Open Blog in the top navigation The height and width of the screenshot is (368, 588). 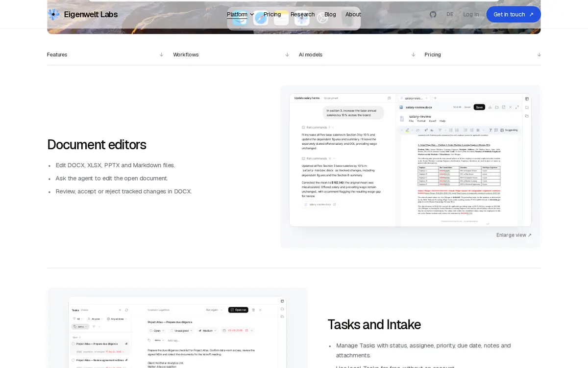(330, 14)
